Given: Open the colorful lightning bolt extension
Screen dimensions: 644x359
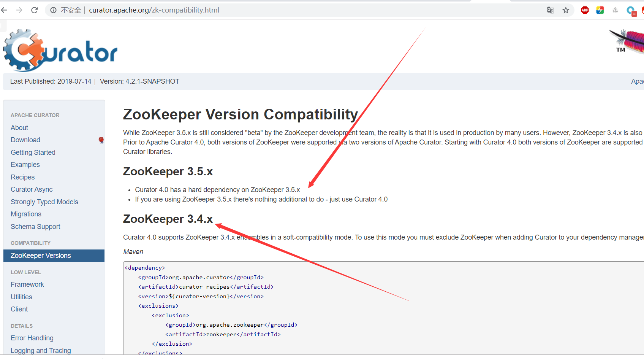Looking at the screenshot, I should [x=600, y=10].
